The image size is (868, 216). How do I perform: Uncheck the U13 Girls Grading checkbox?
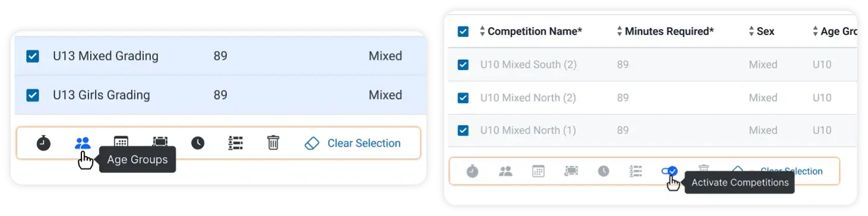coord(33,95)
